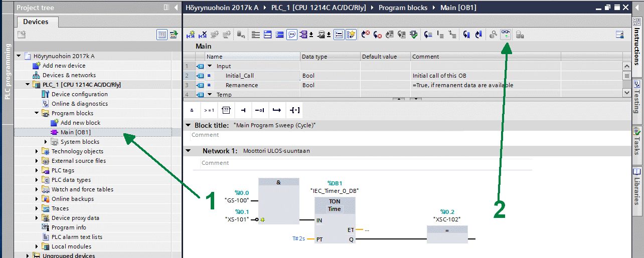The width and height of the screenshot is (644, 258).
Task: Collapse PLC_1 device tree node
Action: pos(28,85)
